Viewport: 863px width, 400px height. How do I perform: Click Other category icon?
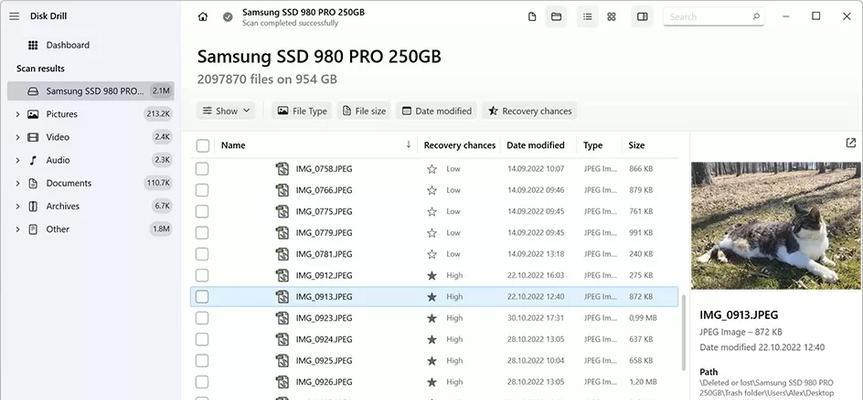[33, 229]
